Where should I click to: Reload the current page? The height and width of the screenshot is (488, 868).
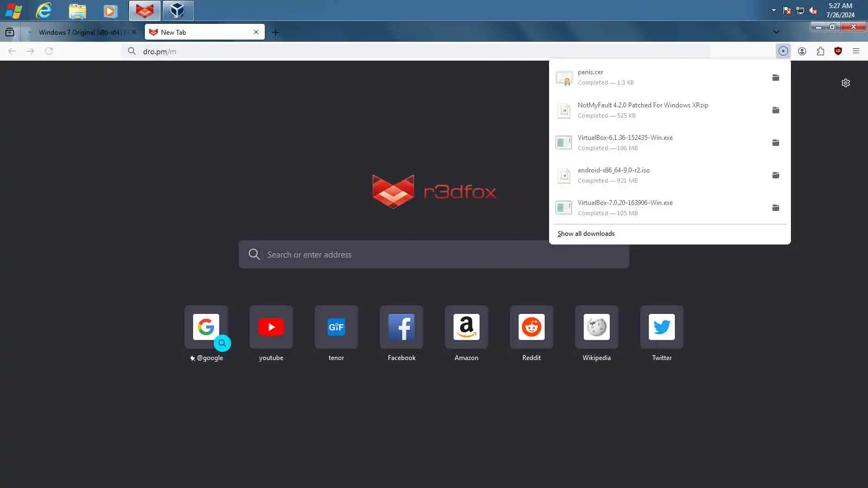(x=49, y=51)
